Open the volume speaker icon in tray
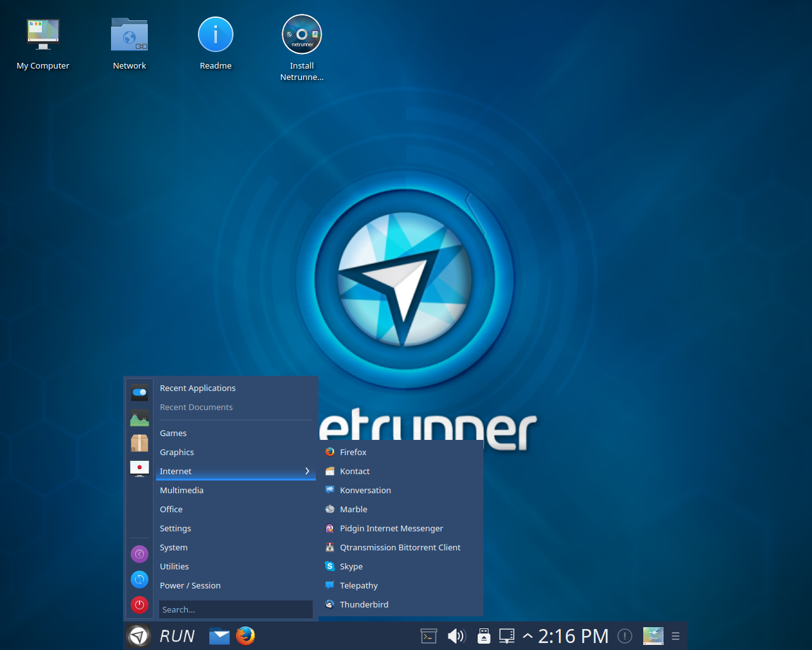This screenshot has height=650, width=812. coord(457,636)
